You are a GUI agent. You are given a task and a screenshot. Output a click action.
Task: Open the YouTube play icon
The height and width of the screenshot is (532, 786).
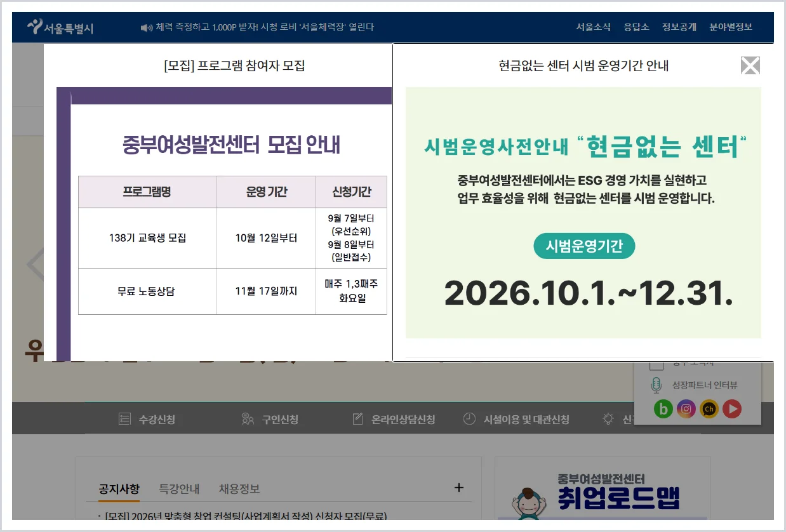pyautogui.click(x=732, y=409)
